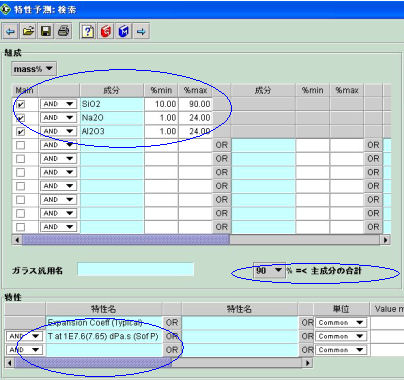Screen dimensions: 404x380
Task: Uncheck the Main checkbox for SiO2
Action: (x=21, y=104)
